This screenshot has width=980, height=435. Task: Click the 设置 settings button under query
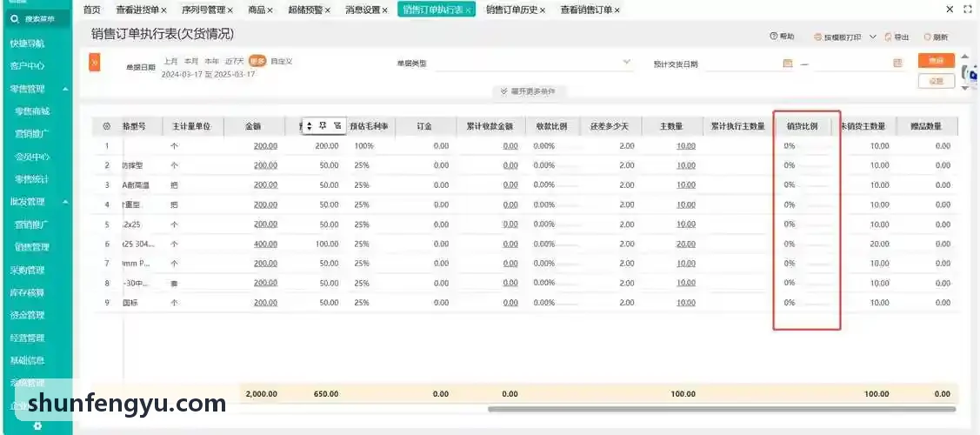click(937, 81)
